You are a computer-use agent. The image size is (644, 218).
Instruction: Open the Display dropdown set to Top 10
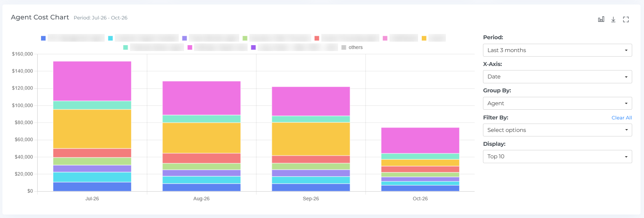point(557,157)
